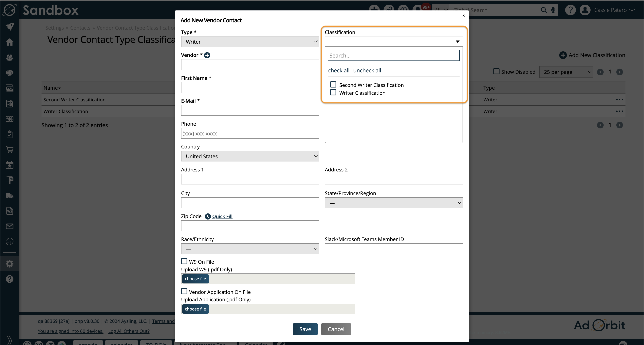This screenshot has width=644, height=345.
Task: Enable W9 On File
Action: coord(184,261)
